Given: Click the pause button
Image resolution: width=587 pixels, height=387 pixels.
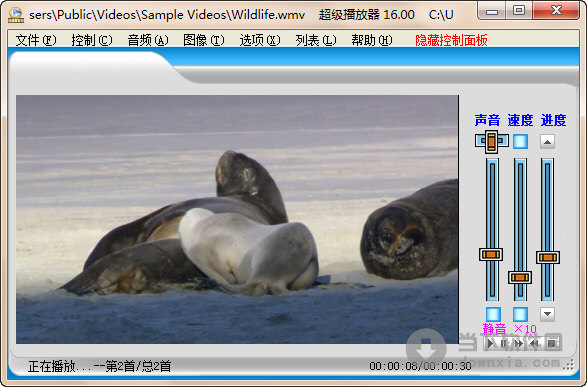Looking at the screenshot, I should point(504,343).
